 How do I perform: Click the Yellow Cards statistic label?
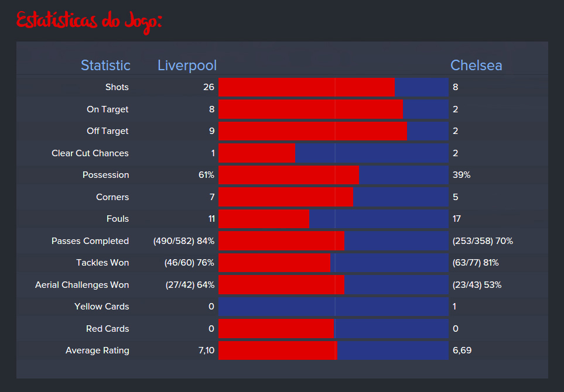tap(103, 306)
